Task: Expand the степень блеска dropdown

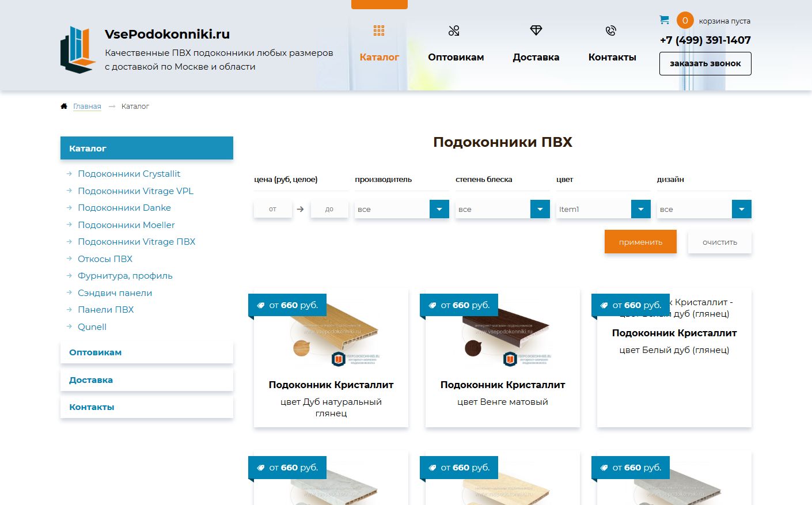Action: pos(503,209)
